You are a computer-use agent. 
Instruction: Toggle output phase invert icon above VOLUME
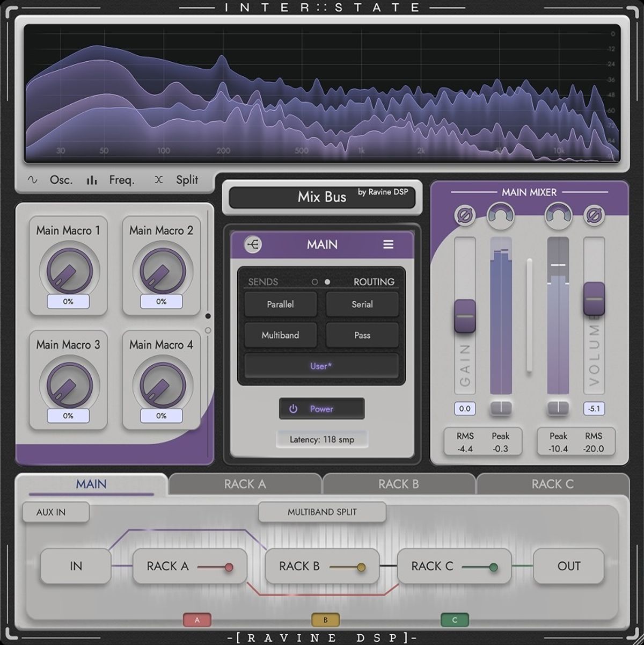(x=594, y=216)
